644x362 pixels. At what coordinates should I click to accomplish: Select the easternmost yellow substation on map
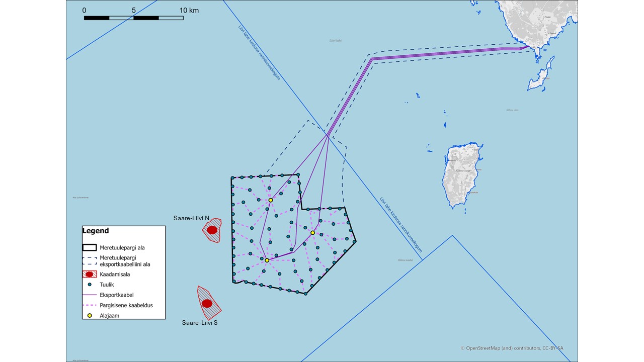pyautogui.click(x=312, y=233)
